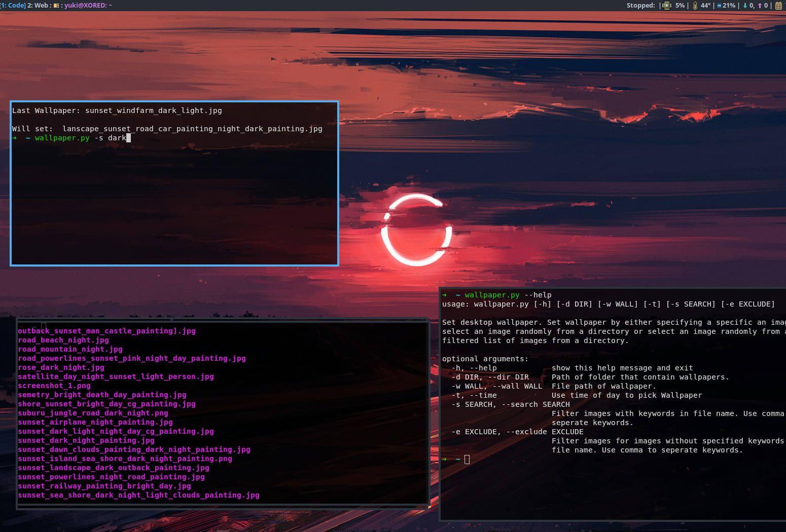Click the thermometer temperature indicator showing 44°
The width and height of the screenshot is (786, 532).
coord(695,6)
